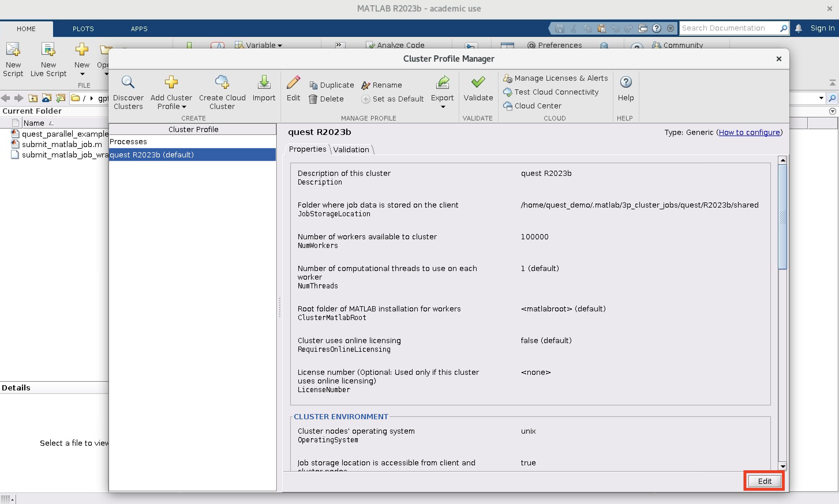Expand the Export dropdown arrow
The height and width of the screenshot is (504, 839).
pos(443,107)
